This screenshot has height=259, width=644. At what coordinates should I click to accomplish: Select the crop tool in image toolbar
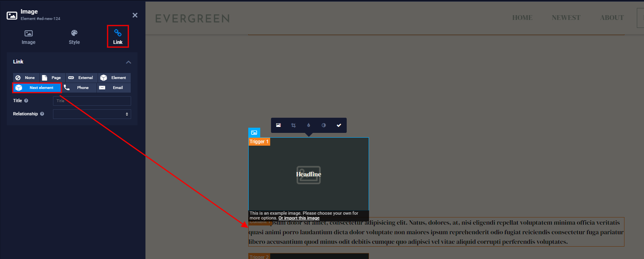[293, 125]
